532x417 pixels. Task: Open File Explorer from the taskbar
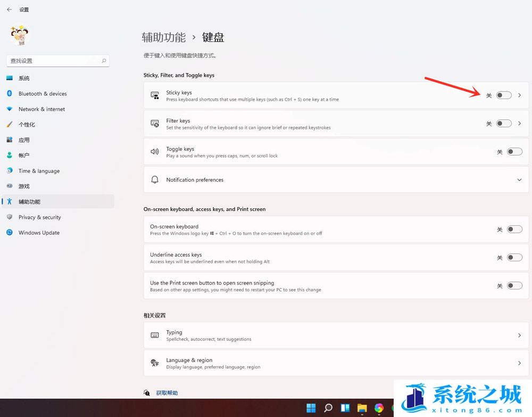[x=362, y=408]
